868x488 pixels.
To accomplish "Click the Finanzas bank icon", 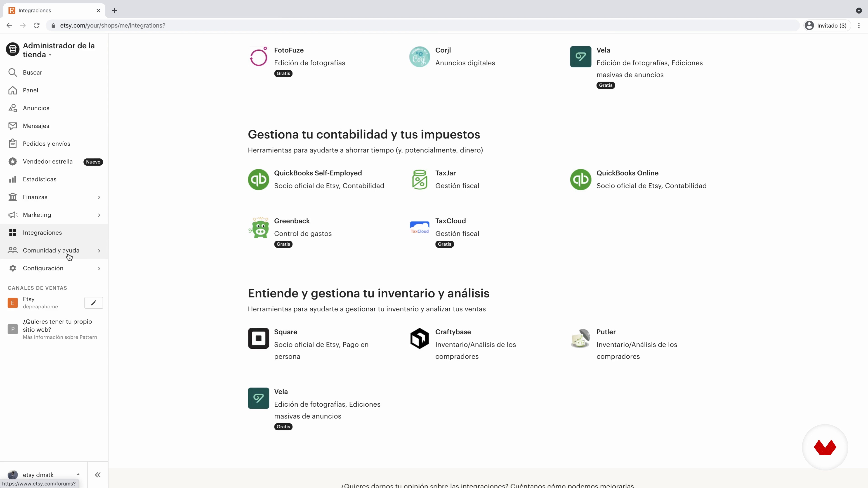I will pos(12,197).
